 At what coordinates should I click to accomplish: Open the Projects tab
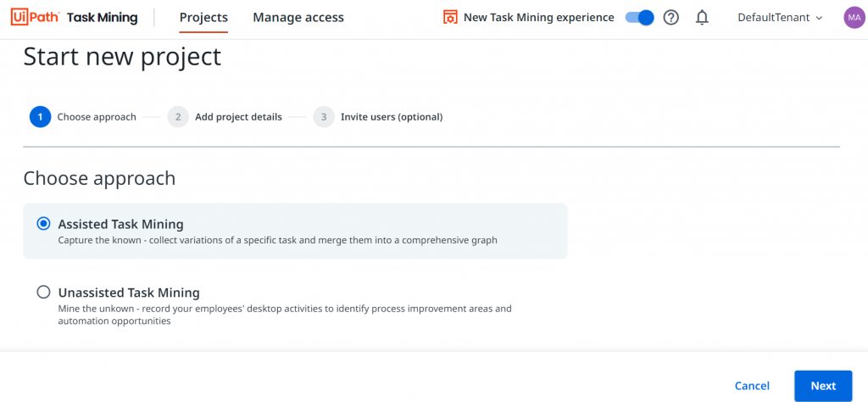coord(203,18)
